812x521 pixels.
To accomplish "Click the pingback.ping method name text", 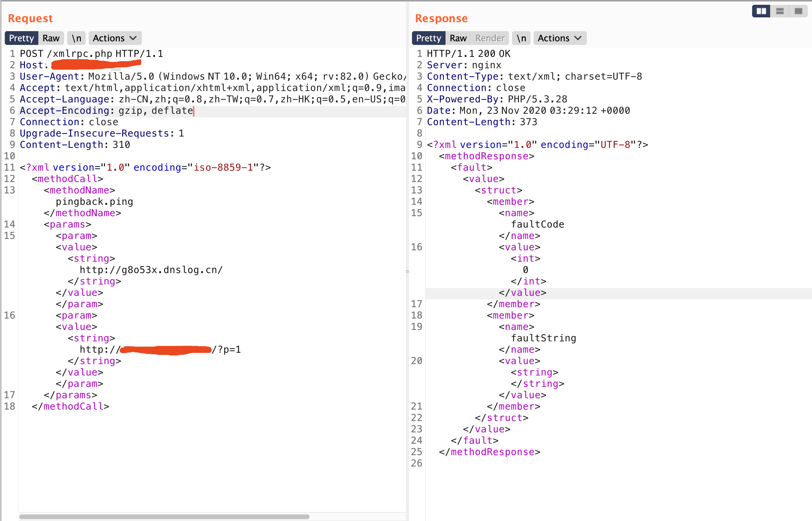I will pyautogui.click(x=94, y=202).
